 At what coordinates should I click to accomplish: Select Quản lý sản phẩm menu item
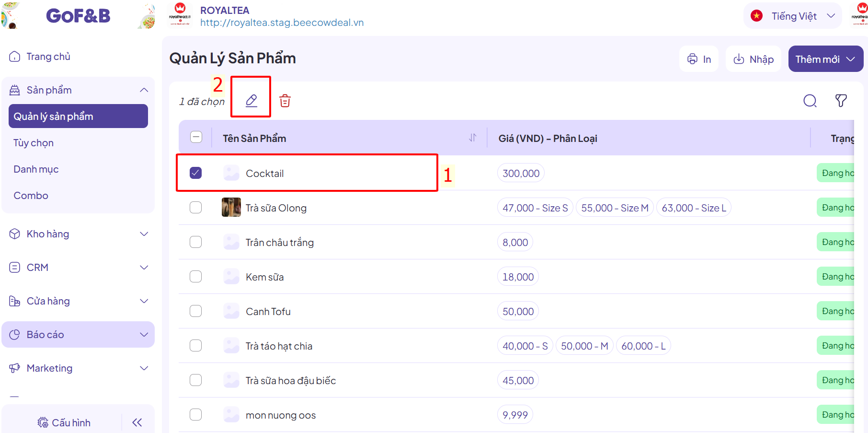(78, 116)
